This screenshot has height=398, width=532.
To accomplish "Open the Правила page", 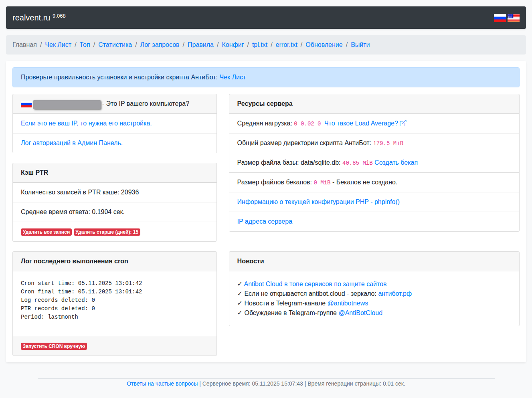I will coord(200,45).
